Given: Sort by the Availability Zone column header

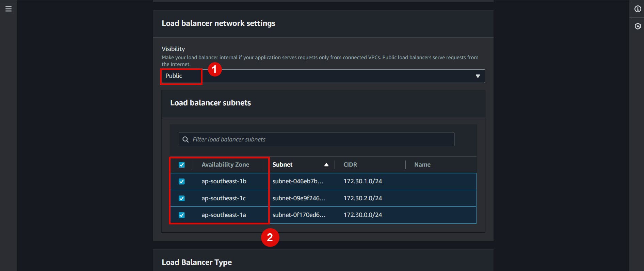Looking at the screenshot, I should click(225, 165).
